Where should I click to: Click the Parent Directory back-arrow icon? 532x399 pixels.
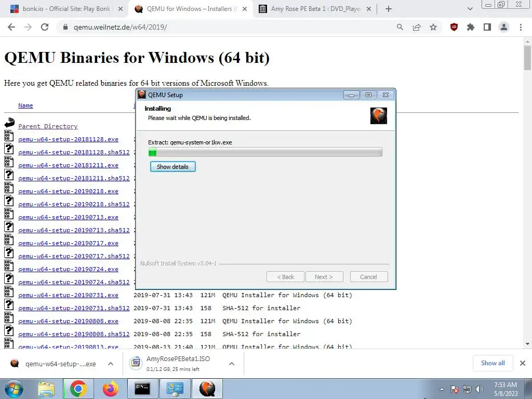click(x=9, y=123)
